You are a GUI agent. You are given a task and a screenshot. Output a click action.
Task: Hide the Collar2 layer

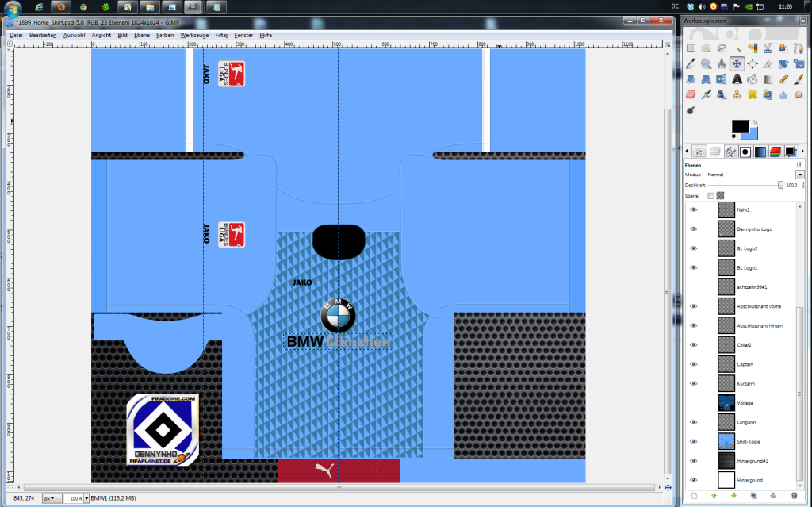tap(693, 344)
